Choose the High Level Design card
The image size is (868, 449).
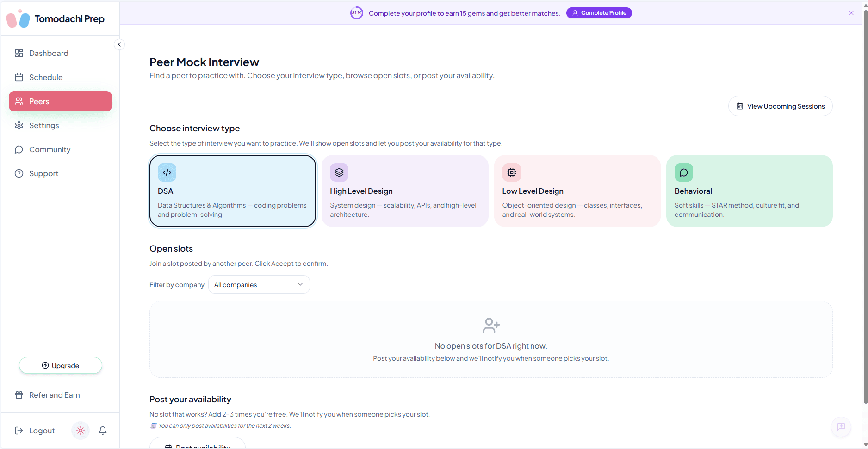coord(405,191)
